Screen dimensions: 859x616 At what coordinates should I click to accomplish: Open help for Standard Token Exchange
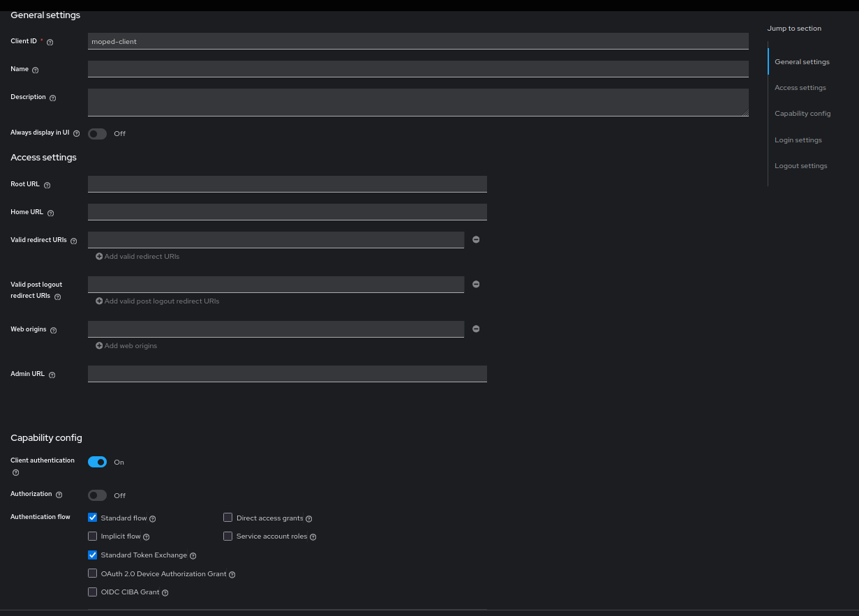193,555
